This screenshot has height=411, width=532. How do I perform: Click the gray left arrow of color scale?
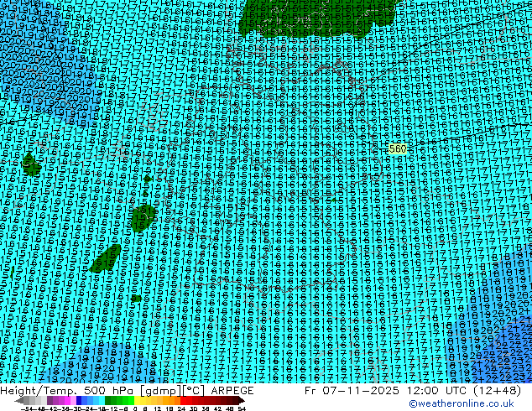coord(19,401)
